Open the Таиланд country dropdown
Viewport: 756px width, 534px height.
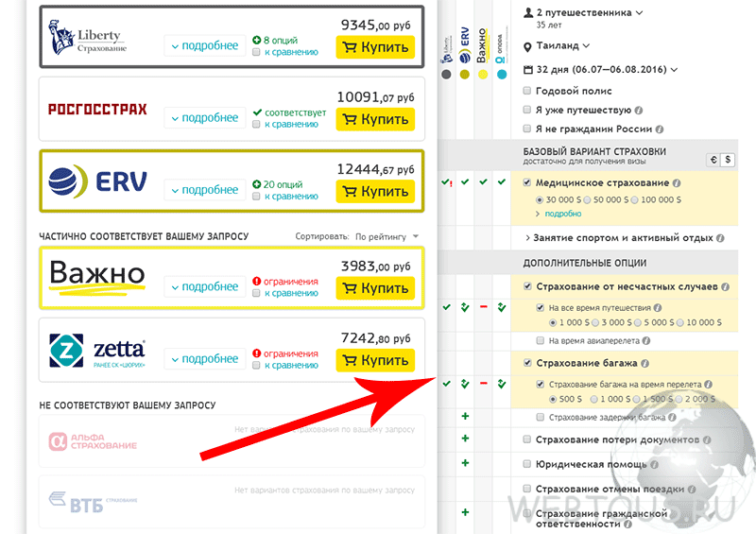pyautogui.click(x=557, y=45)
